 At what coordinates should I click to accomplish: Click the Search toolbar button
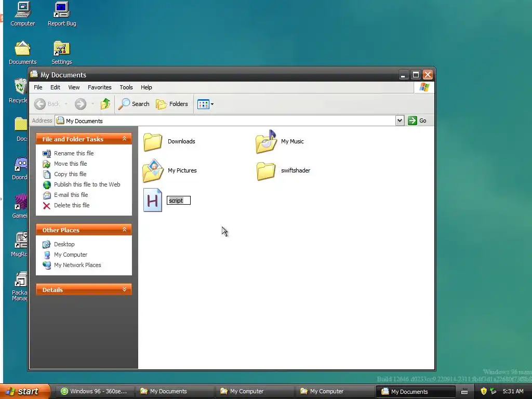coord(134,104)
